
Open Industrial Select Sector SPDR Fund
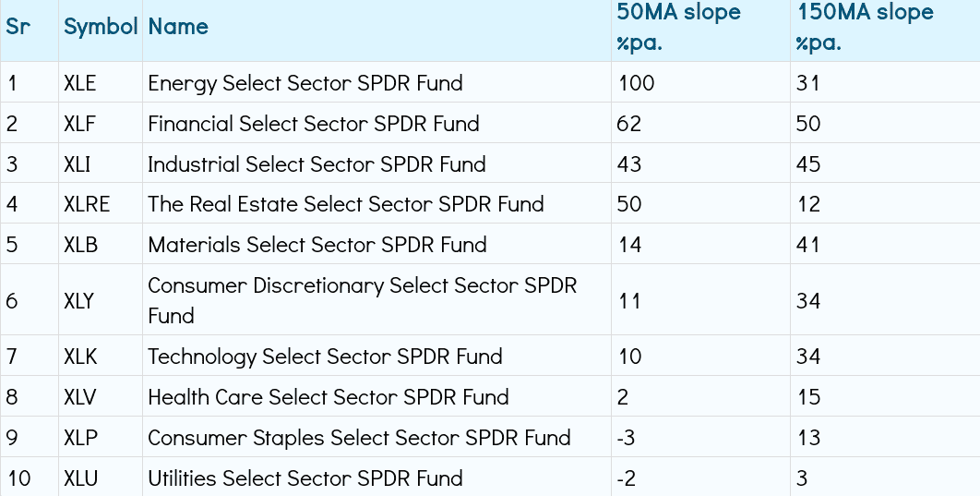click(x=317, y=164)
